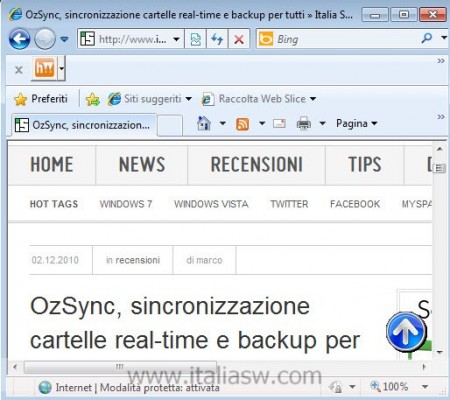The width and height of the screenshot is (450, 400).
Task: Go back with the blue Back arrow
Action: pyautogui.click(x=20, y=39)
